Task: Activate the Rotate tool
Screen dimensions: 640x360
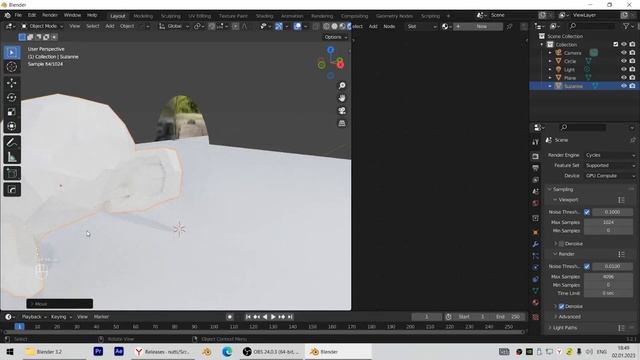Action: [12, 98]
